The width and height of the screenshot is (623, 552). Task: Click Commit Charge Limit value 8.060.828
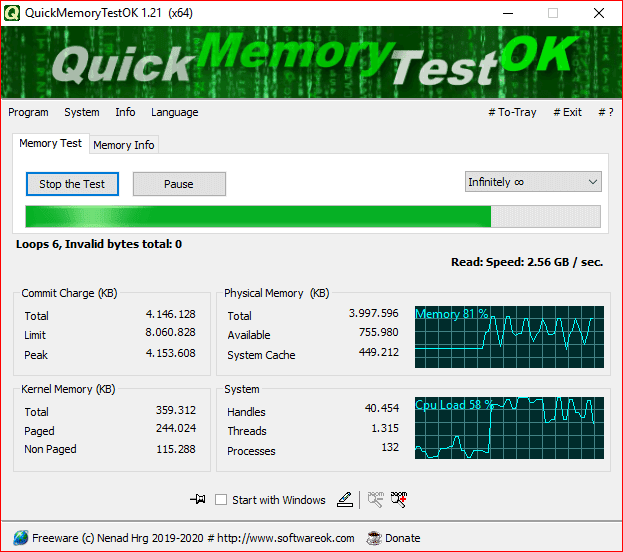(x=170, y=332)
